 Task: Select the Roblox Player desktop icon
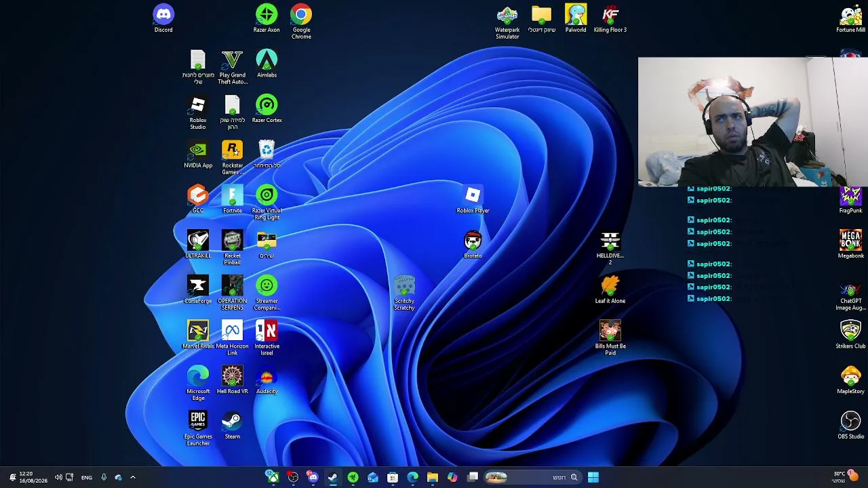(x=473, y=200)
